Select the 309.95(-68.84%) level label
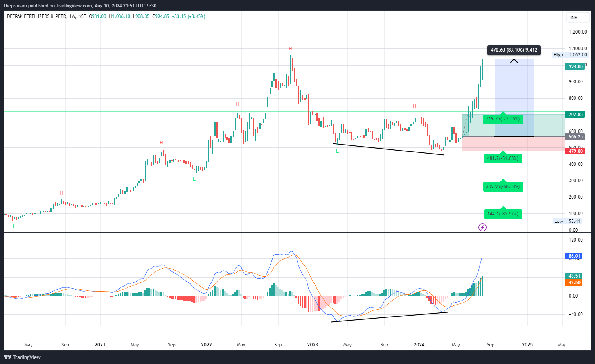 pyautogui.click(x=503, y=186)
